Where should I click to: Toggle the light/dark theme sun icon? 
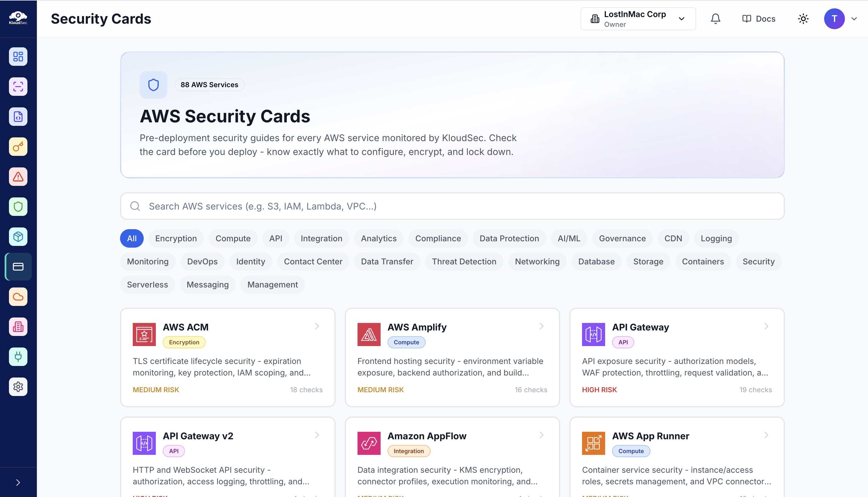tap(803, 18)
